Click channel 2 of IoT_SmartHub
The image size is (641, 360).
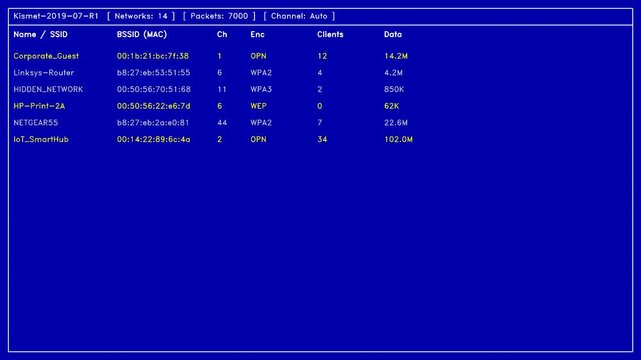coord(220,139)
